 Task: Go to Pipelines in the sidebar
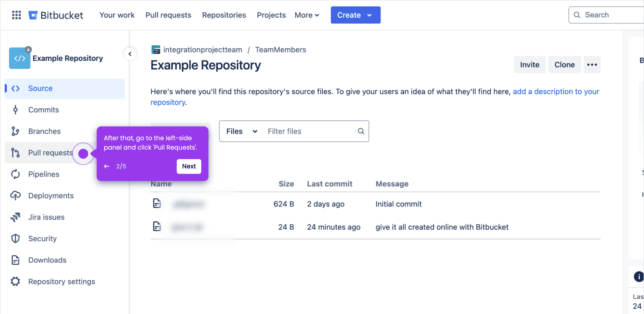click(x=44, y=174)
